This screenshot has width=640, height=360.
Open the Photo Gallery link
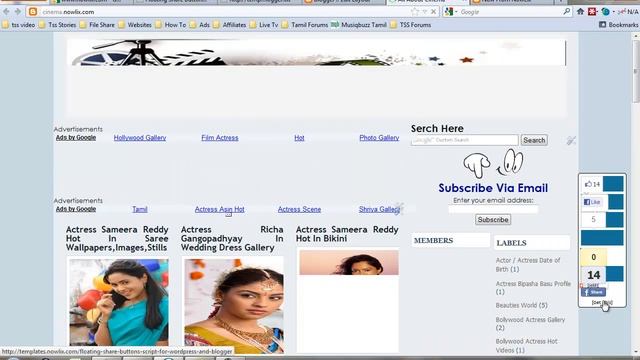[x=379, y=138]
